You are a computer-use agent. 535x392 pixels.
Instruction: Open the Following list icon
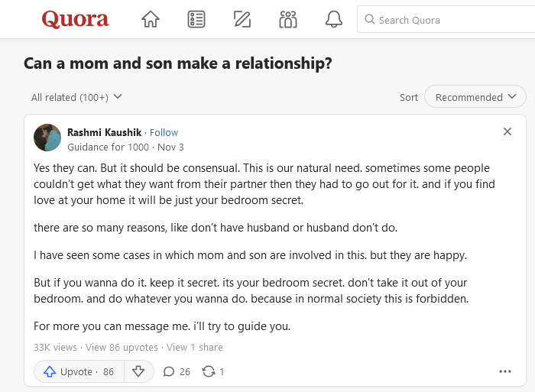pos(196,20)
